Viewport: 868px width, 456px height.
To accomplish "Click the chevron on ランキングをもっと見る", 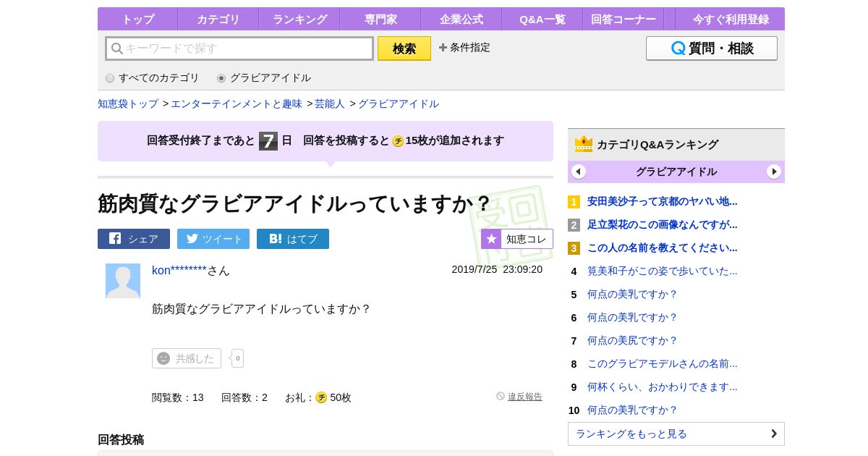I will (x=774, y=434).
